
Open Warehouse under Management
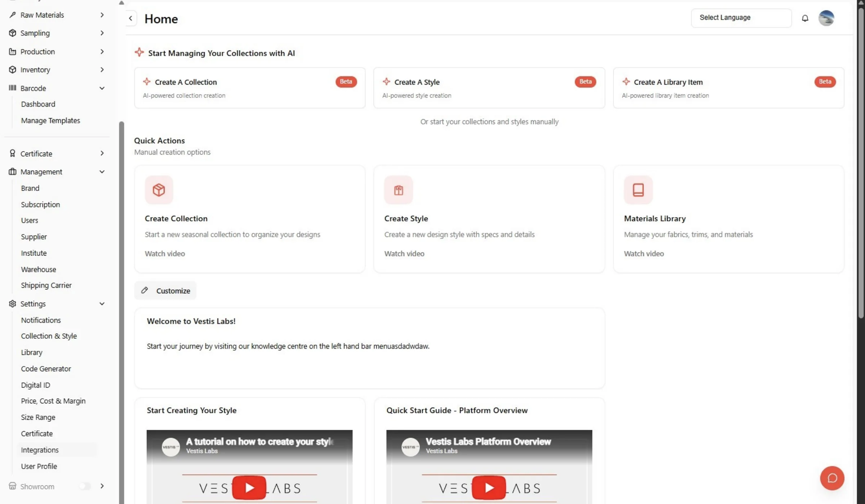point(38,269)
